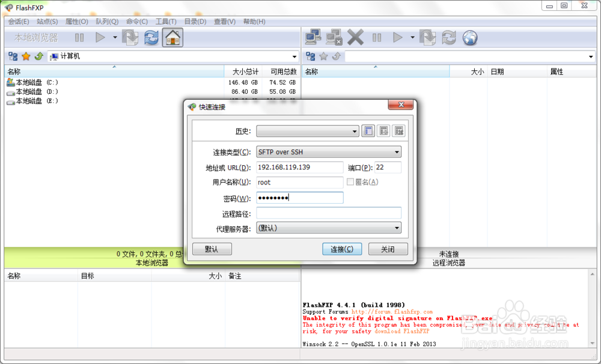Click the remote pane pause icon
The image size is (601, 364).
pyautogui.click(x=377, y=38)
